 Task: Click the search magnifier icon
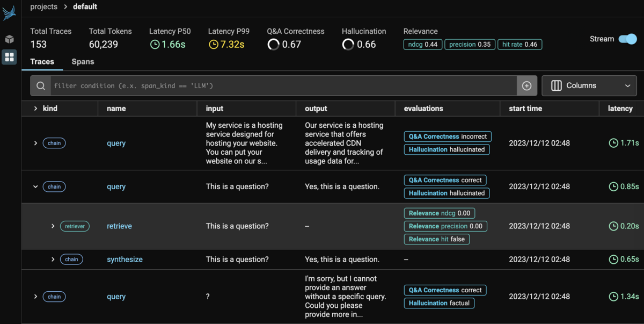[41, 86]
